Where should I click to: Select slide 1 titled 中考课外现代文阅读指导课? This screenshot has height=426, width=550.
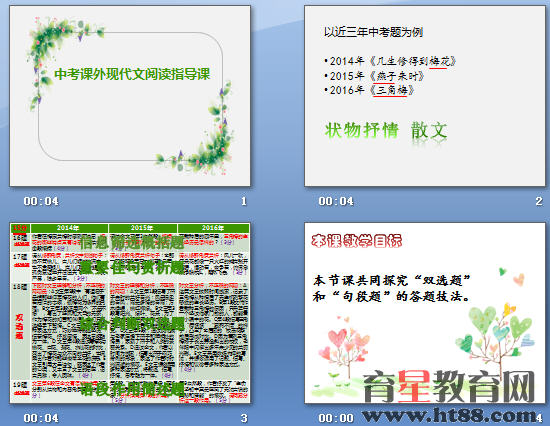click(130, 95)
